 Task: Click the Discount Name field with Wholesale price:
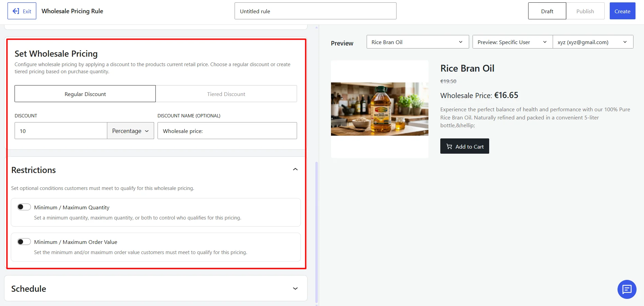[227, 131]
